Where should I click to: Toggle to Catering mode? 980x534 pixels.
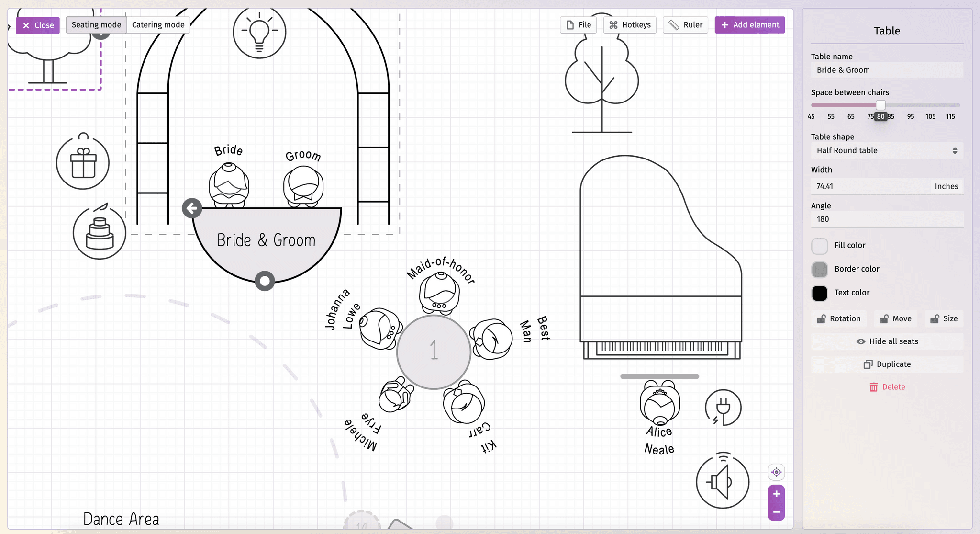point(157,24)
